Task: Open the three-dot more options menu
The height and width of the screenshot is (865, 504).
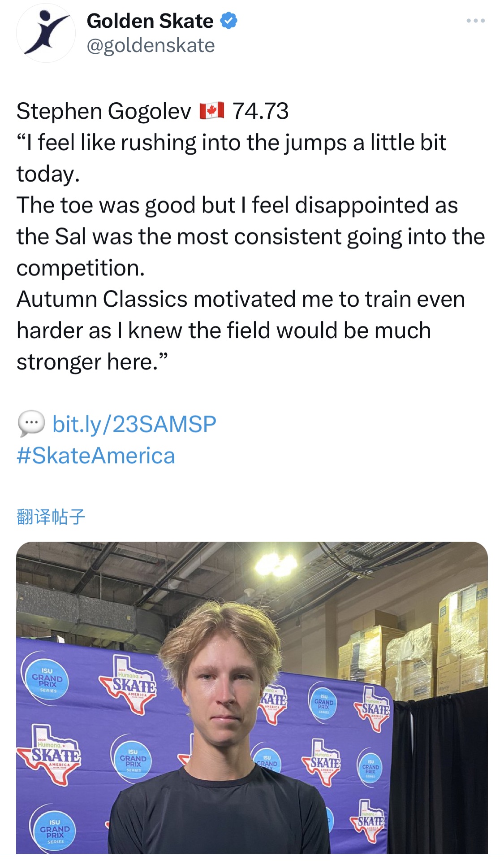Action: point(475,21)
